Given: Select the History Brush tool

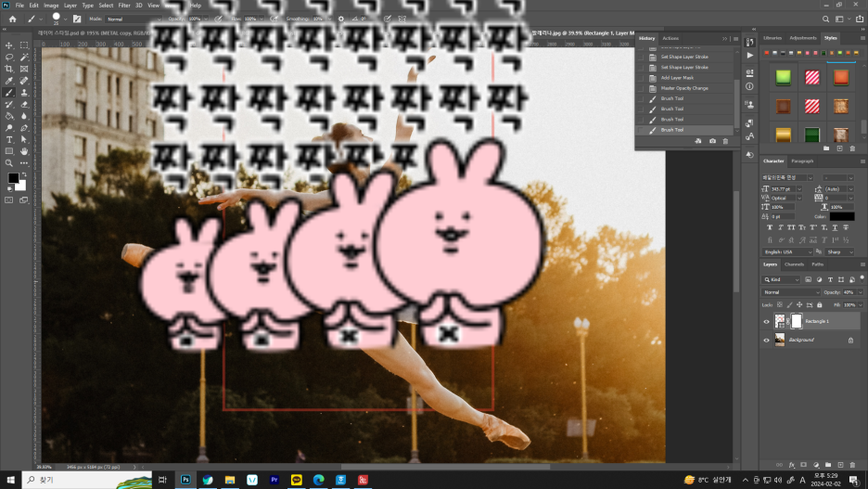Looking at the screenshot, I should tap(9, 104).
